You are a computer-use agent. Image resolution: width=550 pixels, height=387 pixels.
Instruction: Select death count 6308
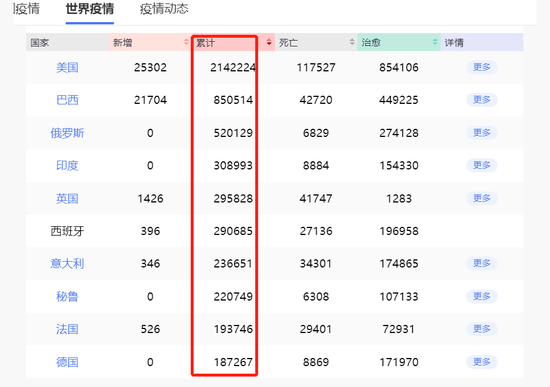316,296
